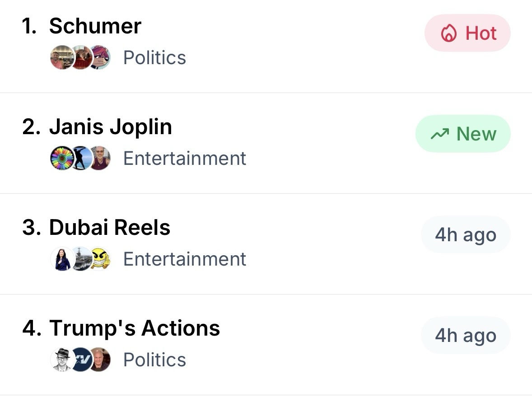
Task: Select the Entertainment label under Janis Joplin
Action: pos(185,159)
